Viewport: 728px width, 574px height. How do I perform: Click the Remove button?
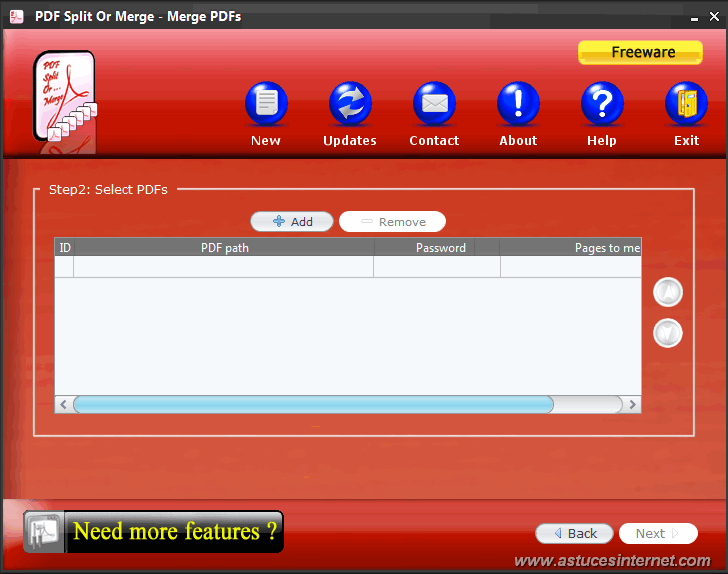click(392, 222)
